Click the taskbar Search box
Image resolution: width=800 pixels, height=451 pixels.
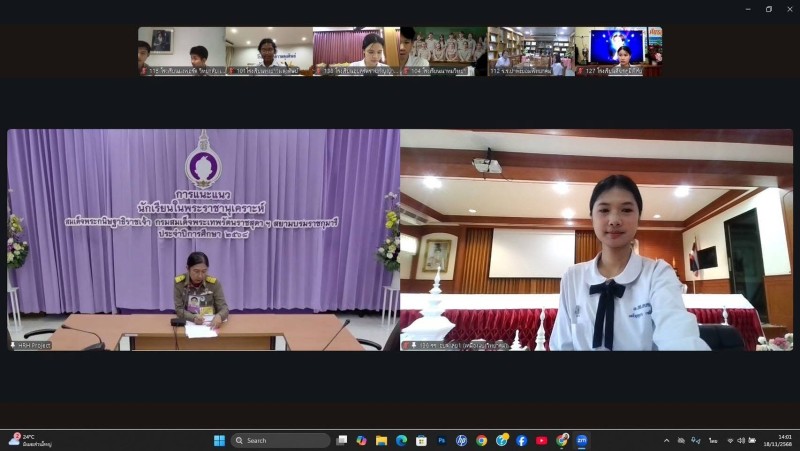(280, 440)
